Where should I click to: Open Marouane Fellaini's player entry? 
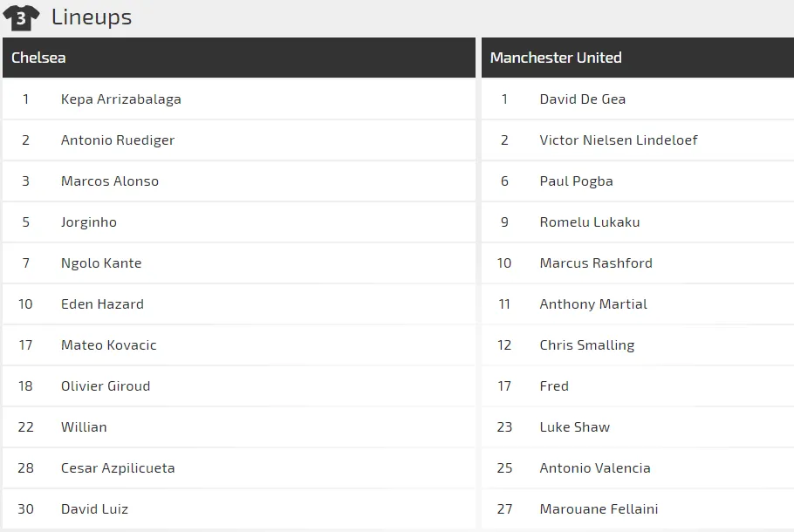599,509
